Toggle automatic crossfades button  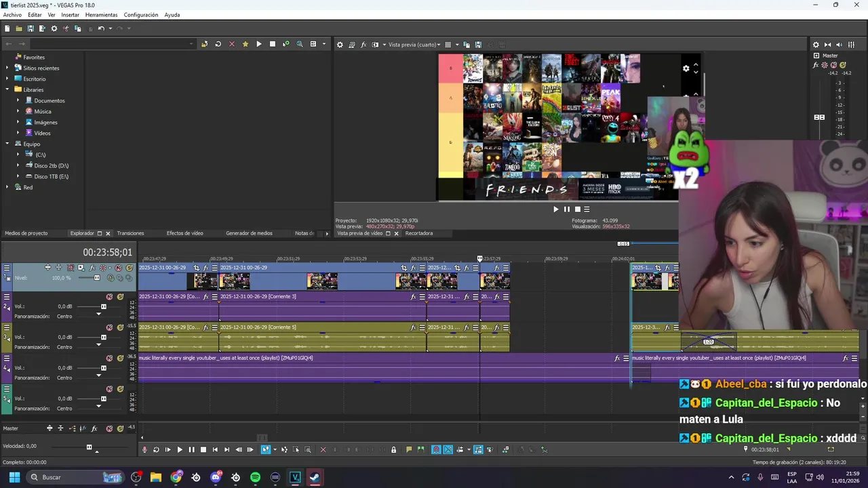(448, 449)
